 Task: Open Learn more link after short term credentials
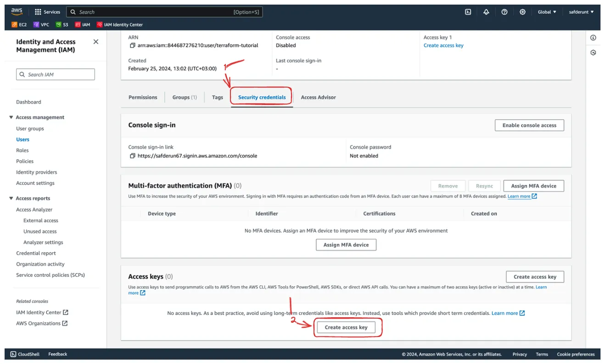(508, 313)
